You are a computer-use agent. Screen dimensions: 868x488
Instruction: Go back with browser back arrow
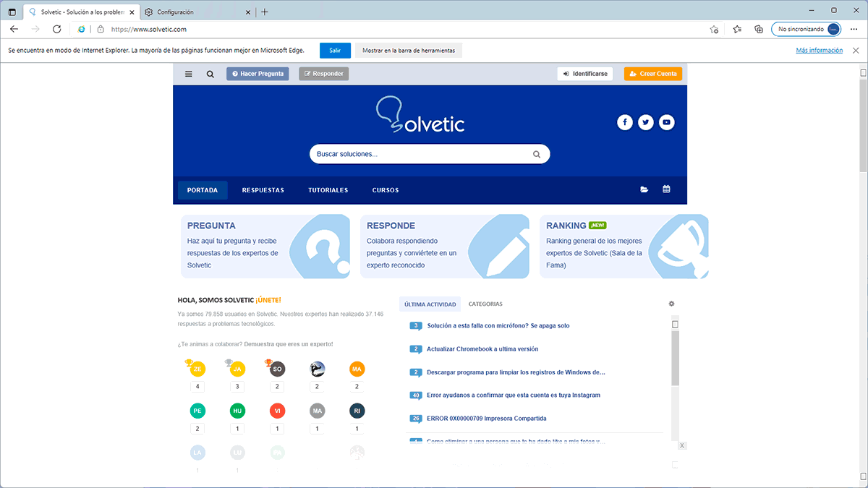point(14,29)
